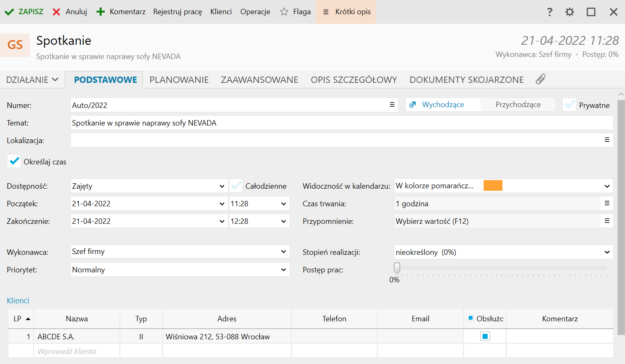Image resolution: width=625 pixels, height=364 pixels.
Task: Click the ZAPISZ save button label
Action: (31, 12)
